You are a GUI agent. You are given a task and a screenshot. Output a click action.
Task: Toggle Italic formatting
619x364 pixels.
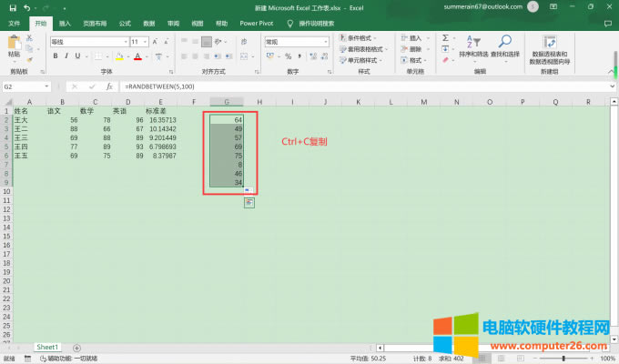tap(66, 56)
